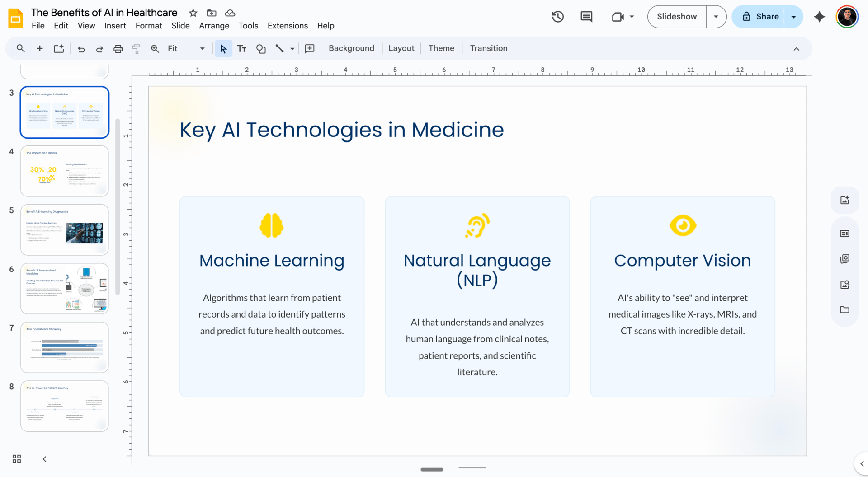868x477 pixels.
Task: Select slide 8 thumbnail
Action: click(65, 406)
